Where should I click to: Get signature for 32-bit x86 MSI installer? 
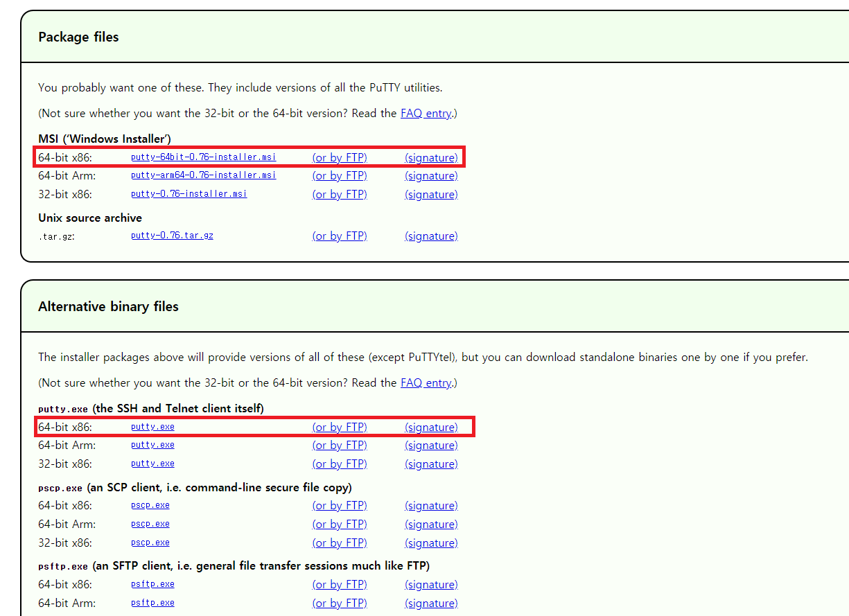coord(431,195)
